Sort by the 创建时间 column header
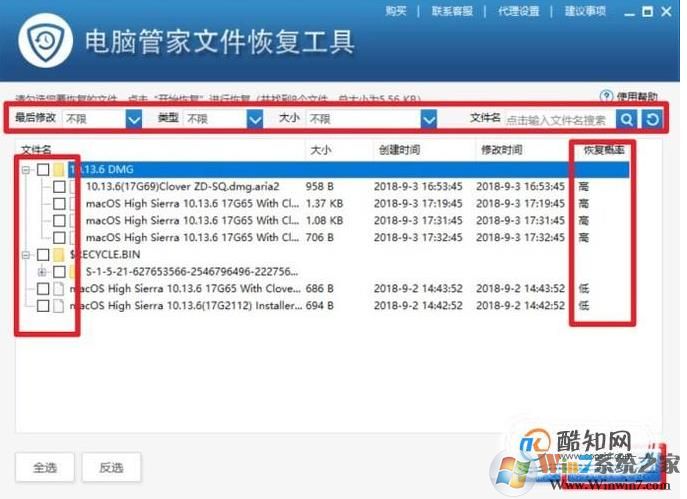Image resolution: width=687 pixels, height=499 pixels. (399, 150)
